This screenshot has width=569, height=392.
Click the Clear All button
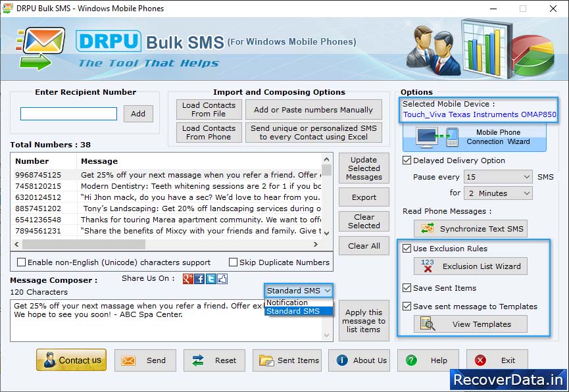click(364, 246)
